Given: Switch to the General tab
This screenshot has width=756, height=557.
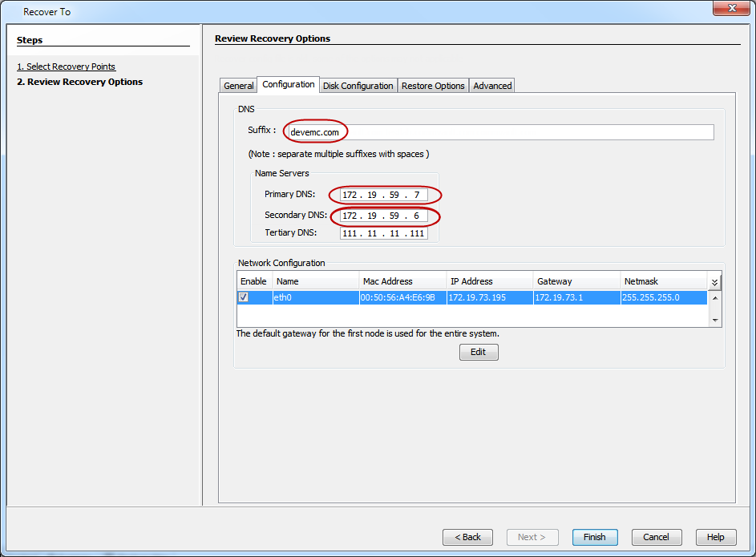Looking at the screenshot, I should point(238,86).
